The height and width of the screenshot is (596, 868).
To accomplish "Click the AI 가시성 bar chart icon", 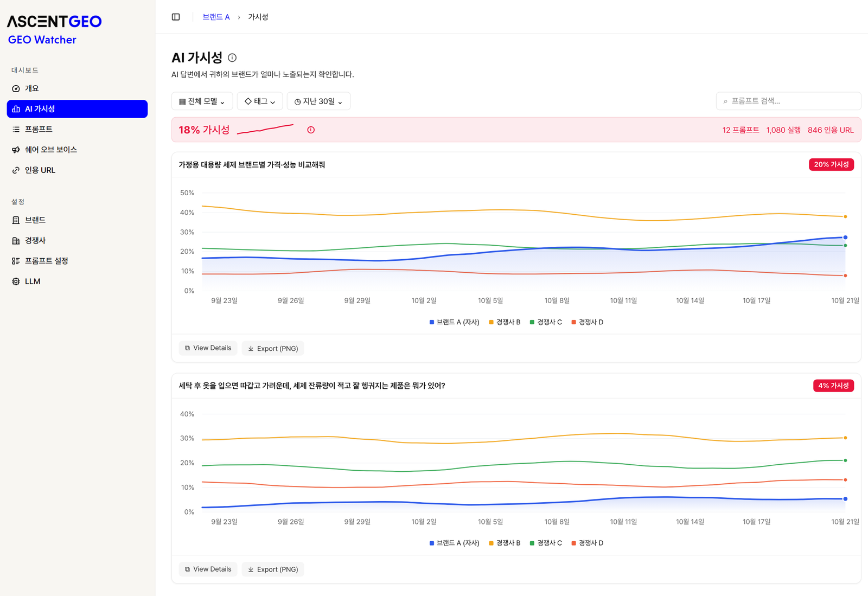I will click(16, 109).
